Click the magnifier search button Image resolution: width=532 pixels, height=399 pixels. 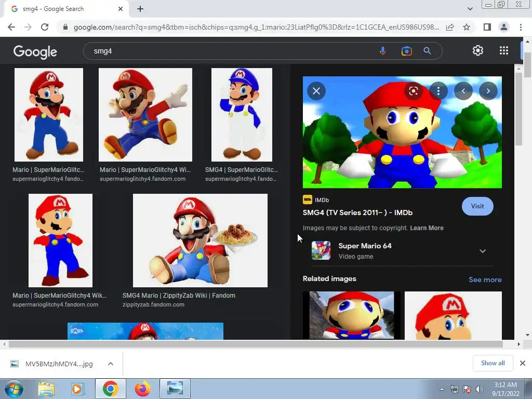click(x=427, y=51)
